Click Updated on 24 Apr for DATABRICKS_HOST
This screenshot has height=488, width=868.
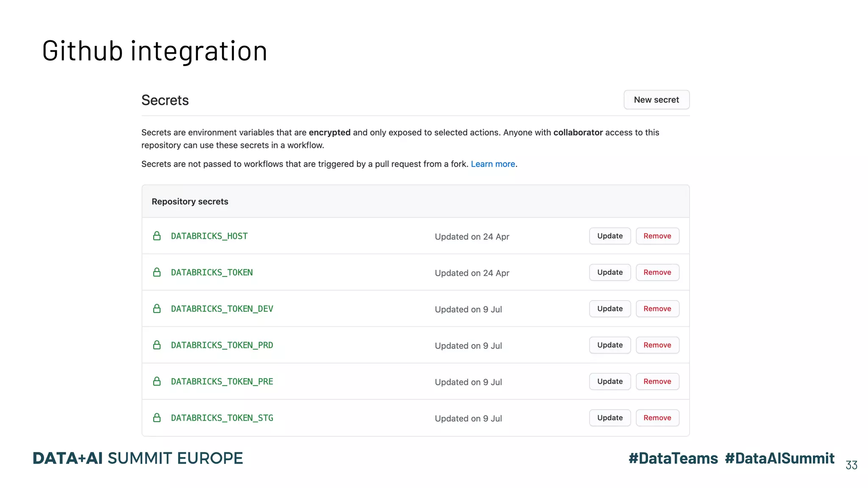coord(472,237)
